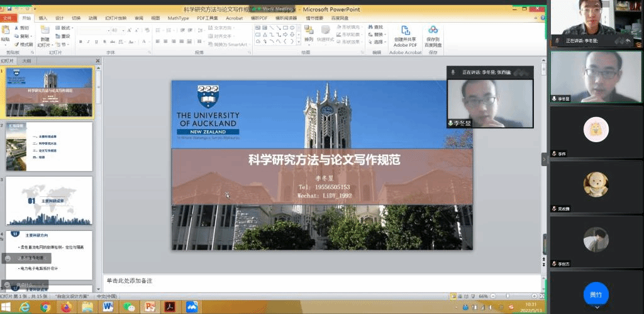Open WeChat from the taskbar
Image resolution: width=644 pixels, height=314 pixels.
pos(129,306)
